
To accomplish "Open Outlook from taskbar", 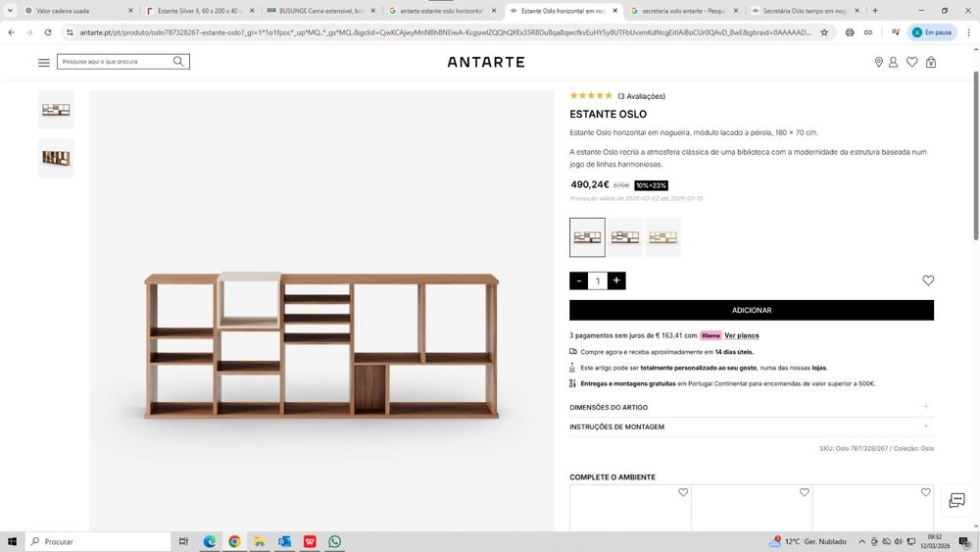I will [x=284, y=541].
